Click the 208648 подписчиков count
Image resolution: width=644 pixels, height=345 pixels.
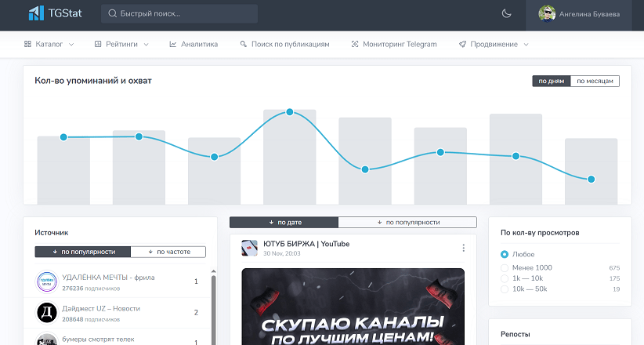[91, 319]
